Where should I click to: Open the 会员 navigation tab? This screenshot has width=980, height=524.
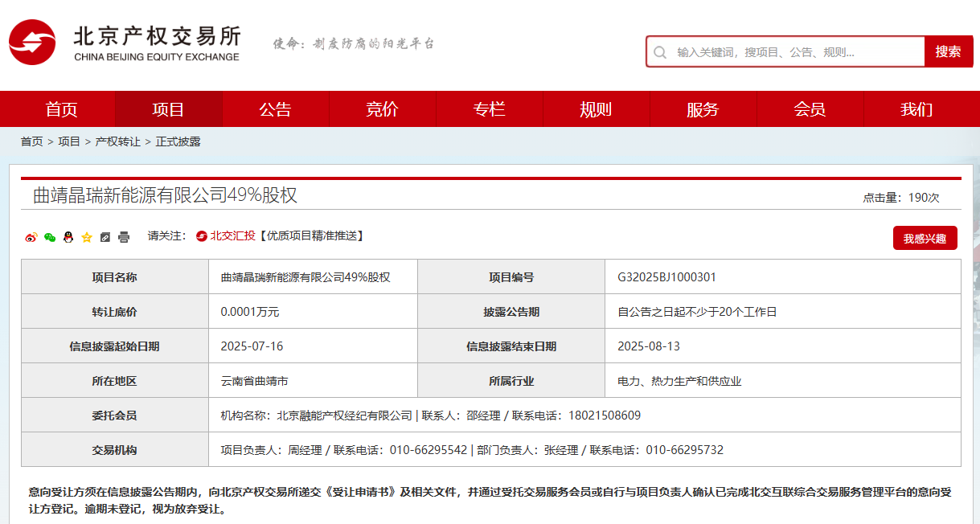tap(810, 109)
